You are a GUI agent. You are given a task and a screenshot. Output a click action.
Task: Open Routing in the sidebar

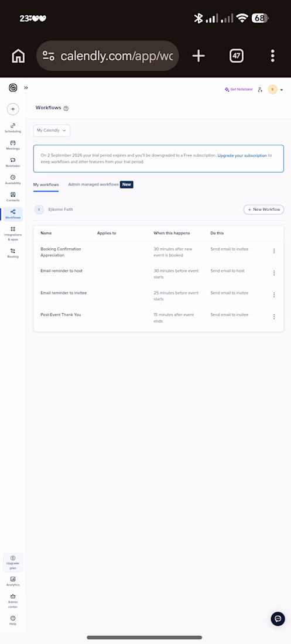pyautogui.click(x=13, y=253)
